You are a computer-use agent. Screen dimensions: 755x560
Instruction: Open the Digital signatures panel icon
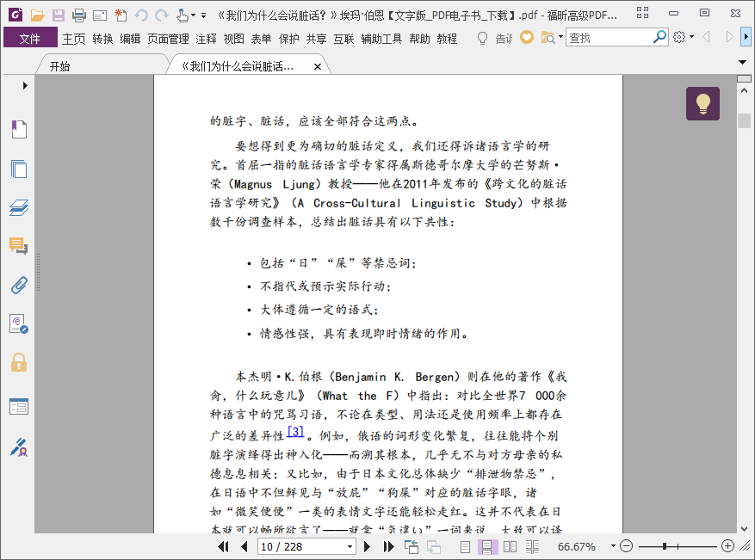pos(19,323)
